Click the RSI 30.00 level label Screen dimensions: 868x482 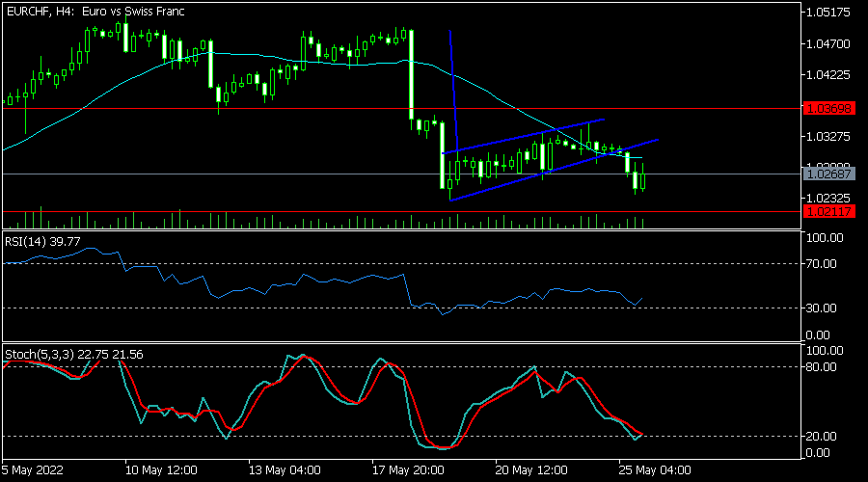(x=821, y=308)
